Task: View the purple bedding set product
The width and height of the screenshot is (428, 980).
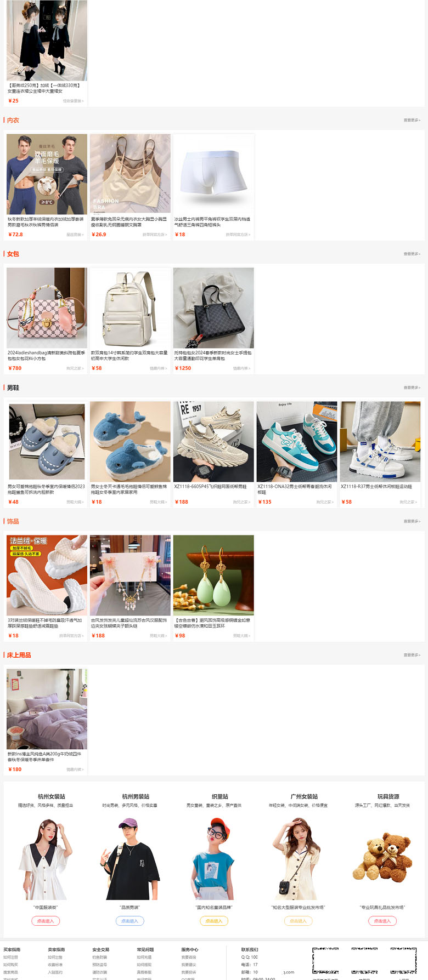Action: coord(47,709)
